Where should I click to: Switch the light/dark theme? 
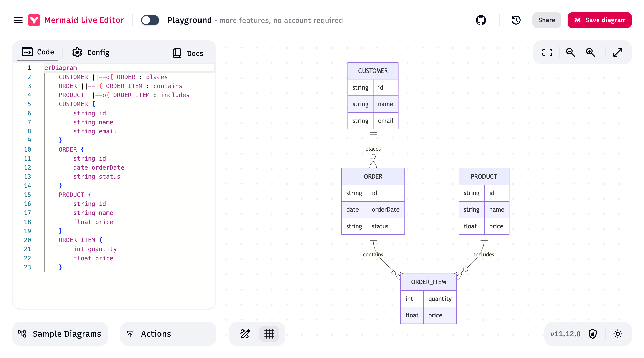pyautogui.click(x=618, y=334)
